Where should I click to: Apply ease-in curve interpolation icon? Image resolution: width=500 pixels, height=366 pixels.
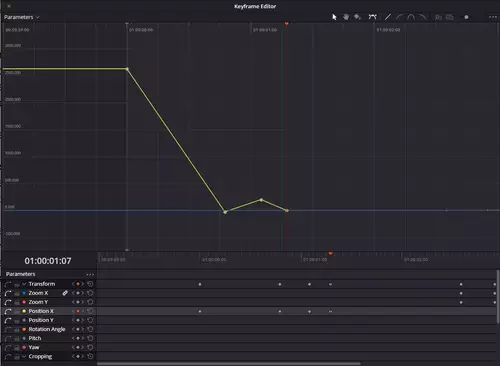tap(399, 17)
